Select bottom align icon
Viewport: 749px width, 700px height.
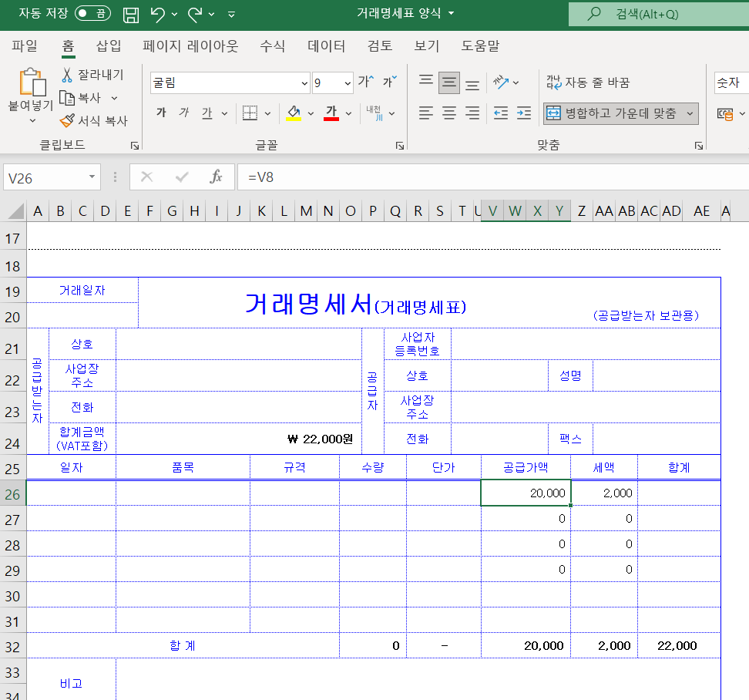point(472,83)
